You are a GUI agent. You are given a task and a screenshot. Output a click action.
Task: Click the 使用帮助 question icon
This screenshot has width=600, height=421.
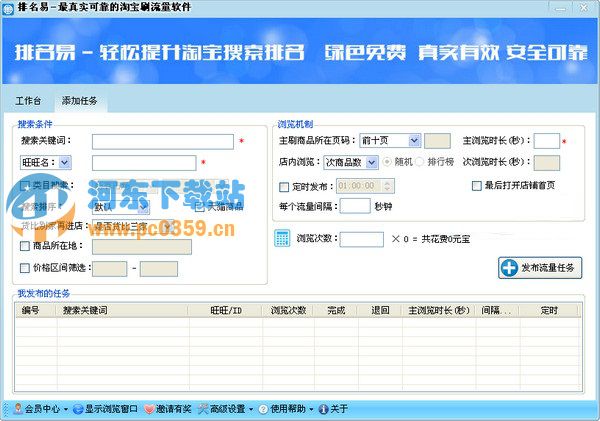tap(263, 409)
